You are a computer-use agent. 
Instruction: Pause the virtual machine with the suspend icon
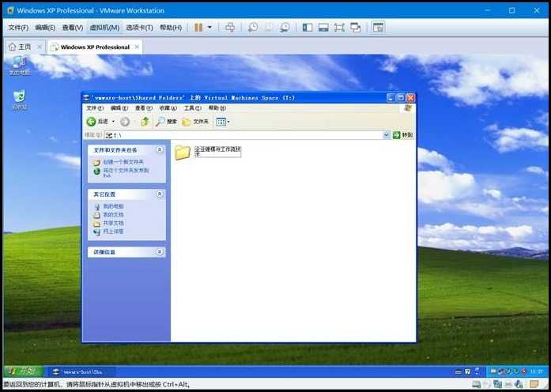[x=198, y=28]
